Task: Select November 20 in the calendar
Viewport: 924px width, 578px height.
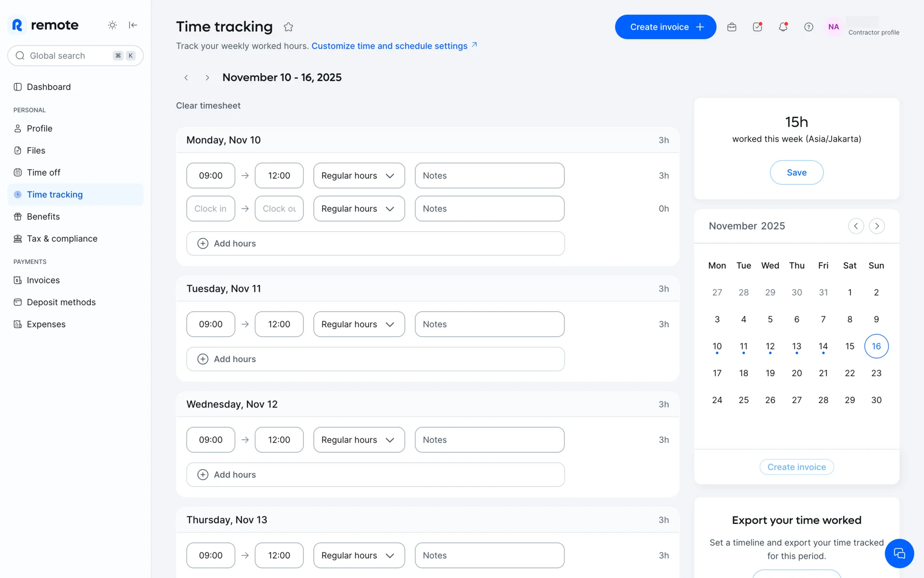Action: 796,373
